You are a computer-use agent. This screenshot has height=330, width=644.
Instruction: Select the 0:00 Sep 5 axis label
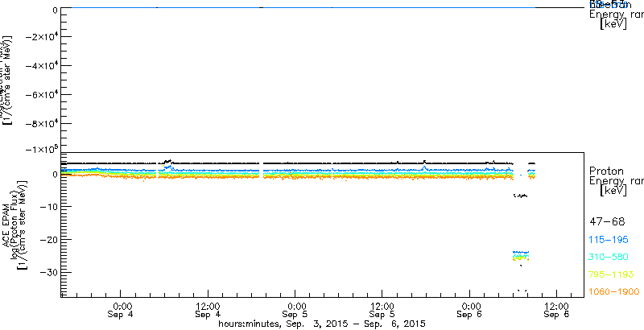click(x=296, y=311)
